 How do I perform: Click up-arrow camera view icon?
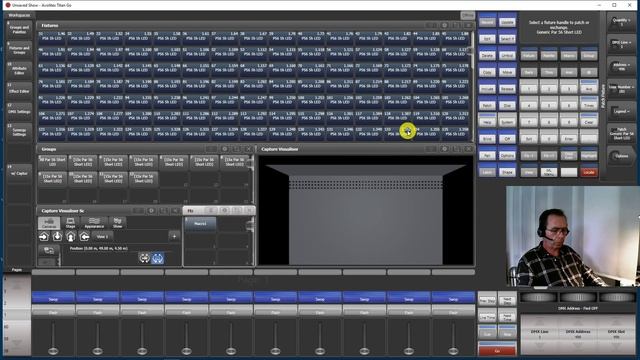point(71,236)
